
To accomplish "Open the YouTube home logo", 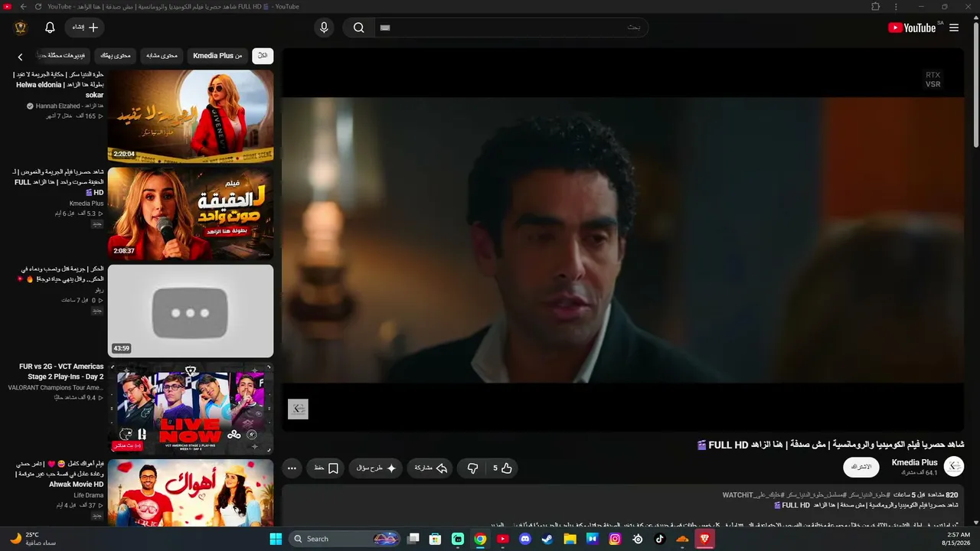I will coord(911,28).
